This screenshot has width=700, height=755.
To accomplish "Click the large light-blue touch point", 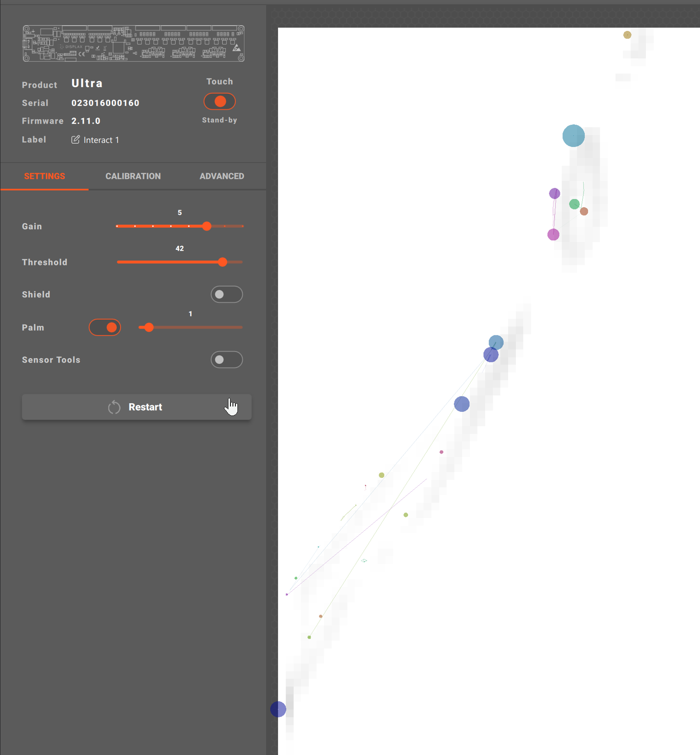I will point(573,136).
